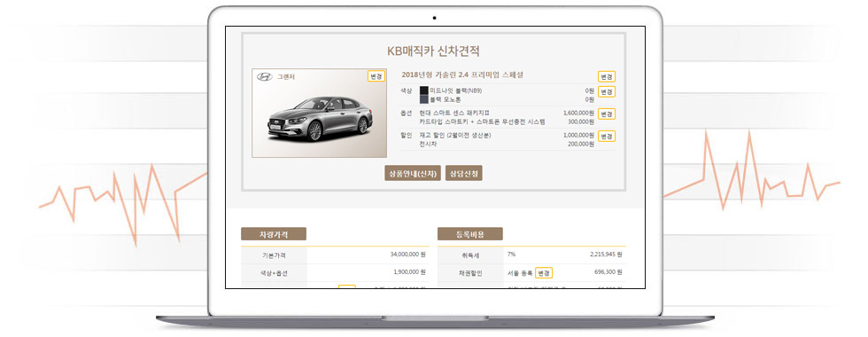The image size is (868, 337).
Task: Click the 2,215,945 원 tax amount
Action: click(606, 255)
